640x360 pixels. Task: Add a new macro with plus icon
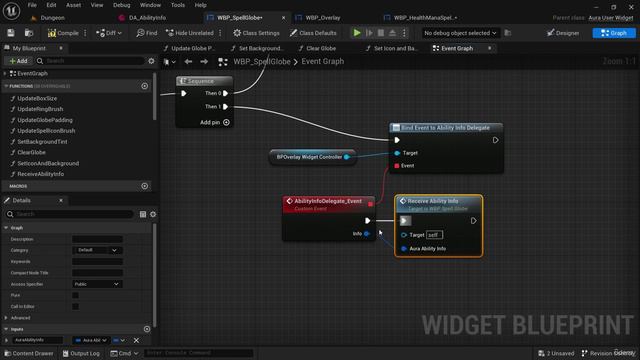(x=144, y=186)
